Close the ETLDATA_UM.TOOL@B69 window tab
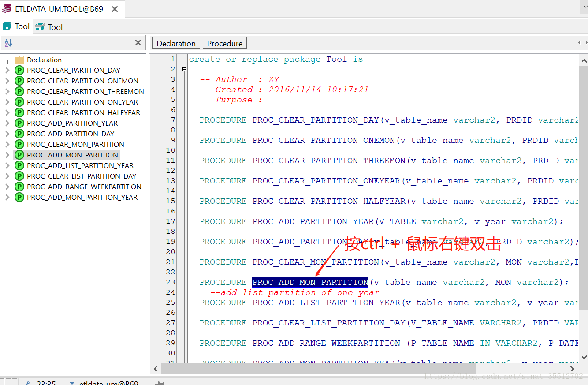The height and width of the screenshot is (385, 588). tap(115, 9)
